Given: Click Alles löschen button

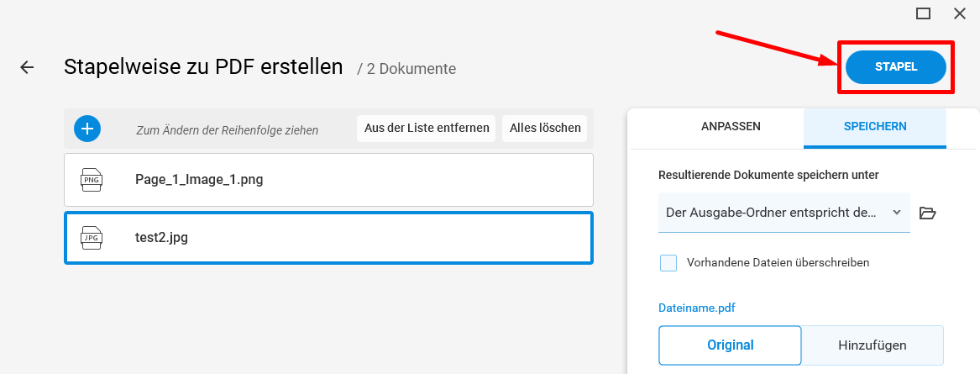Looking at the screenshot, I should click(545, 129).
